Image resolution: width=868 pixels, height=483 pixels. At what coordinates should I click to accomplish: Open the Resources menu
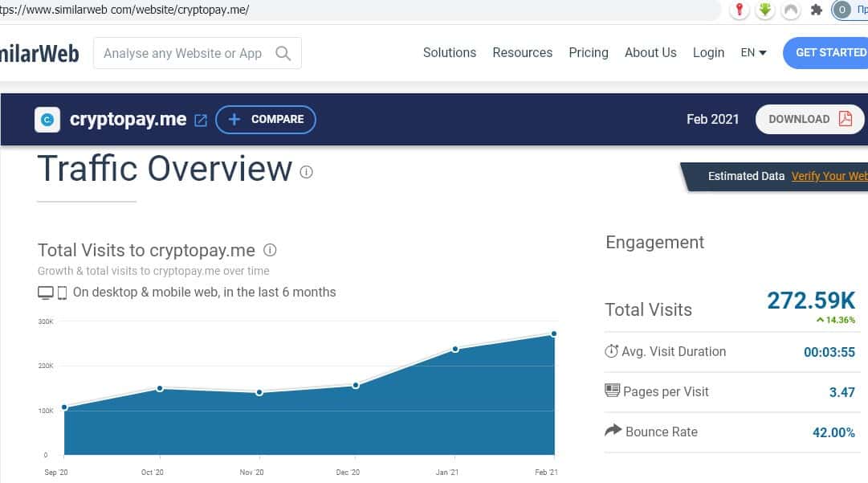[x=522, y=53]
